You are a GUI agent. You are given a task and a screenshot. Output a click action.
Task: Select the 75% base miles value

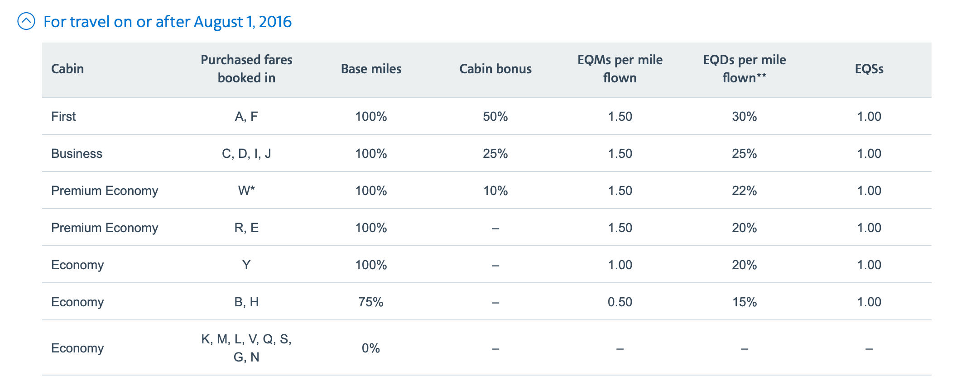click(371, 302)
